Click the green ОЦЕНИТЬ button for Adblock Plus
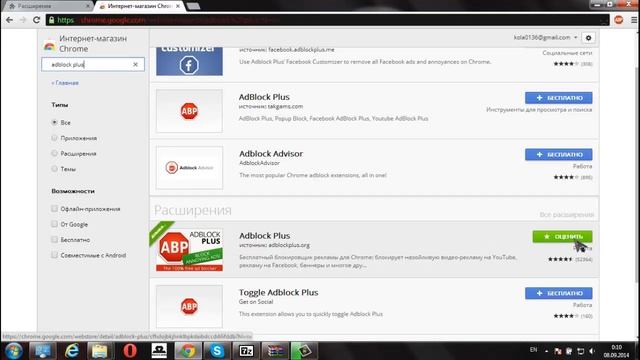The image size is (640, 360). point(562,236)
